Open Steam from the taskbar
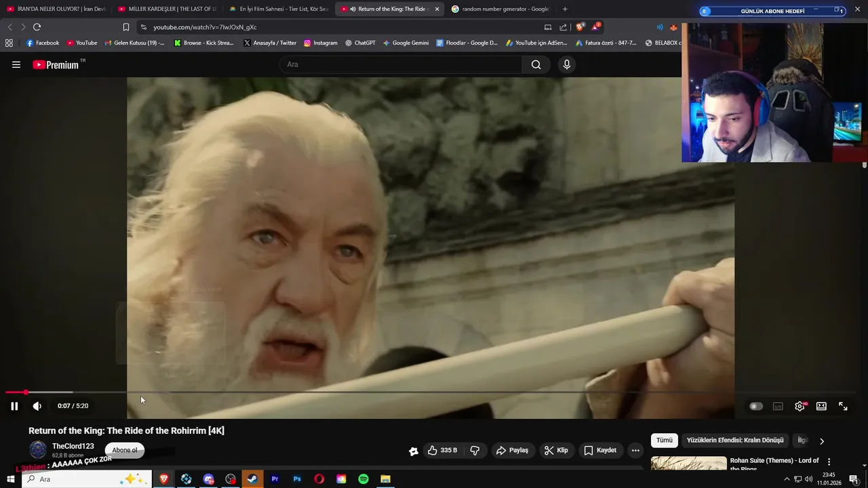Image resolution: width=868 pixels, height=488 pixels. pyautogui.click(x=252, y=479)
